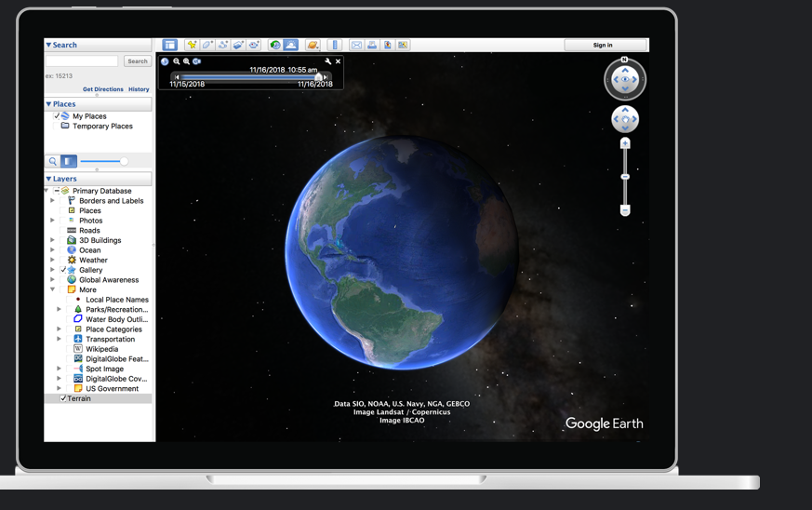Hide the sidebar with the toolbar toggle
The width and height of the screenshot is (812, 510).
pos(170,45)
